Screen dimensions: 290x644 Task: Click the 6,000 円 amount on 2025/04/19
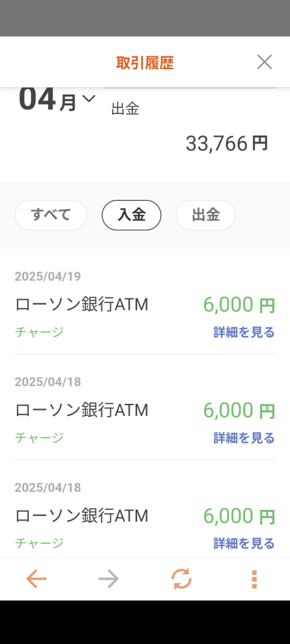click(239, 305)
